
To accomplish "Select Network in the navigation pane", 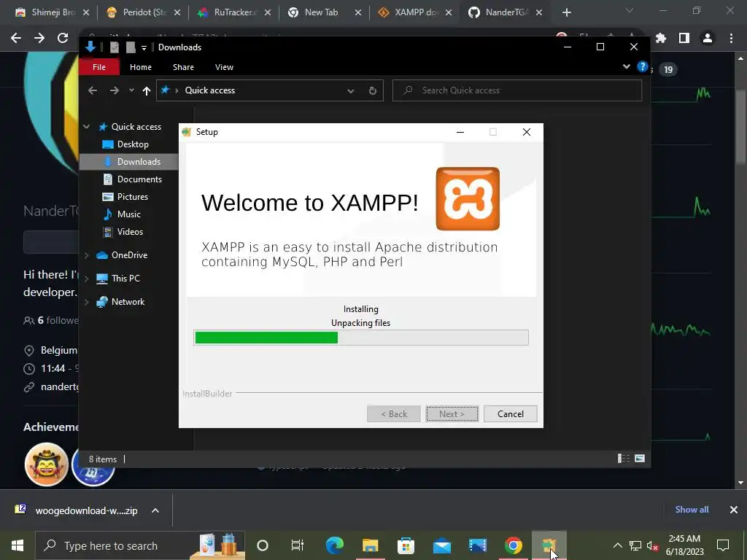I will [x=128, y=302].
